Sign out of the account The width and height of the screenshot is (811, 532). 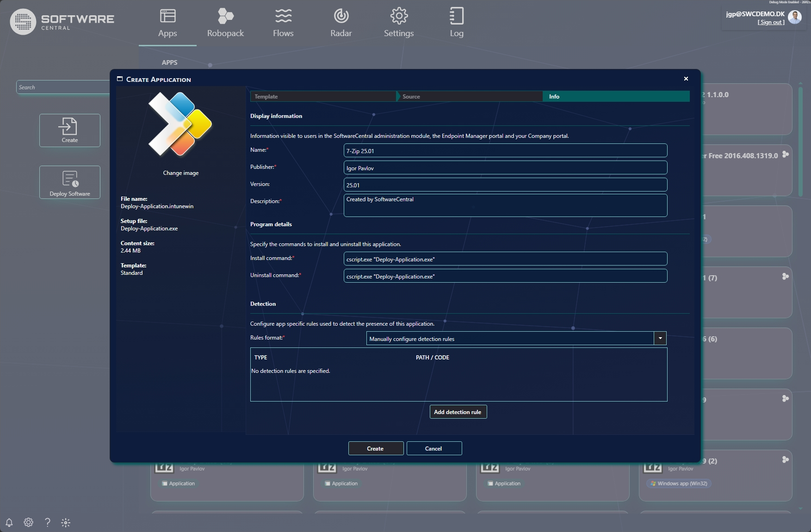click(x=771, y=22)
